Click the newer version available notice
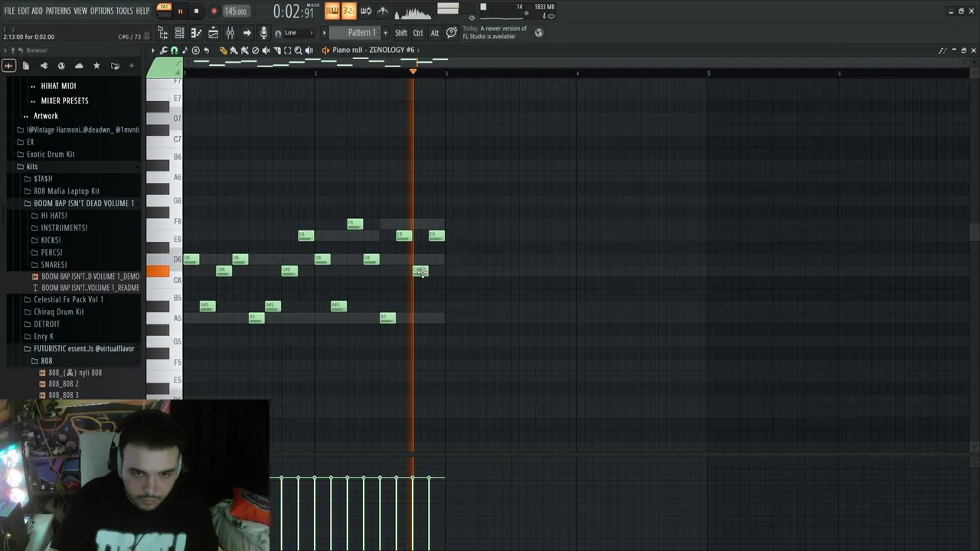This screenshot has height=551, width=980. coord(495,32)
